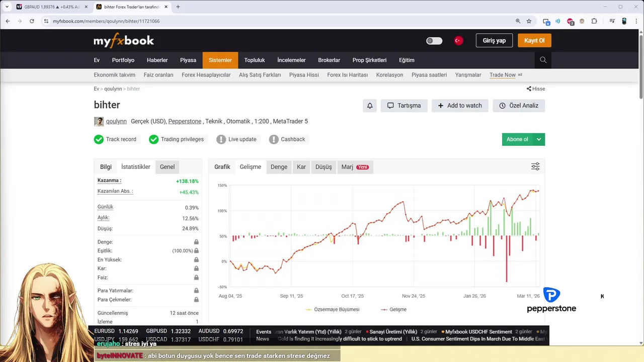Image resolution: width=644 pixels, height=362 pixels.
Task: Click Add to watch button
Action: tap(460, 106)
